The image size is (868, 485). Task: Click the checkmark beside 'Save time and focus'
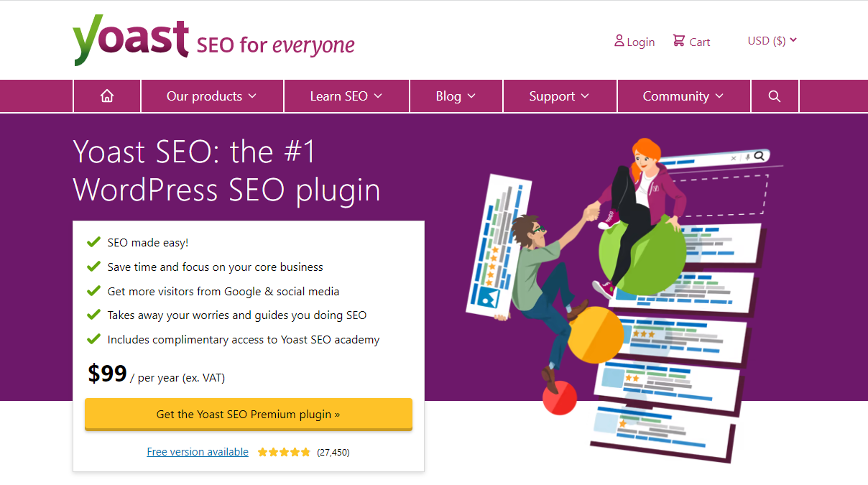pos(93,267)
